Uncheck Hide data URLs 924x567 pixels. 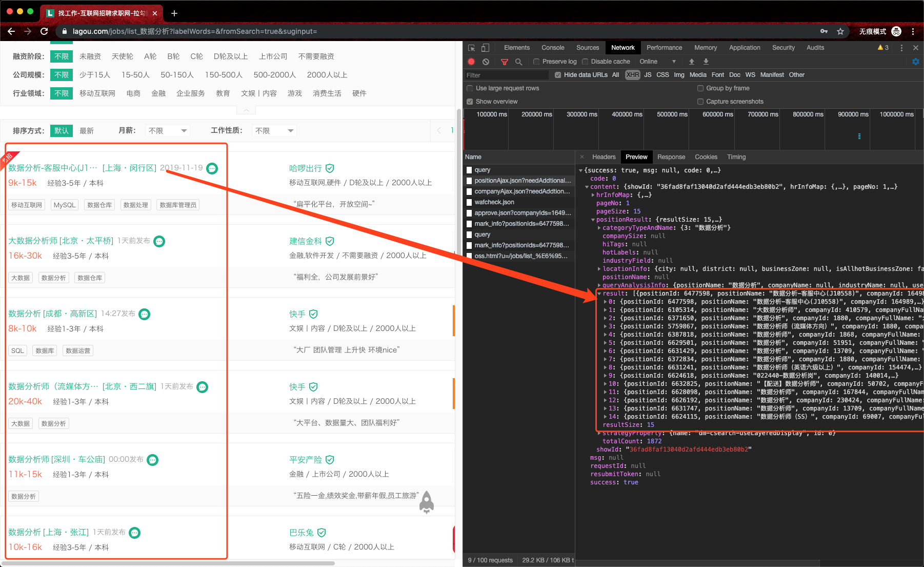[x=558, y=75]
